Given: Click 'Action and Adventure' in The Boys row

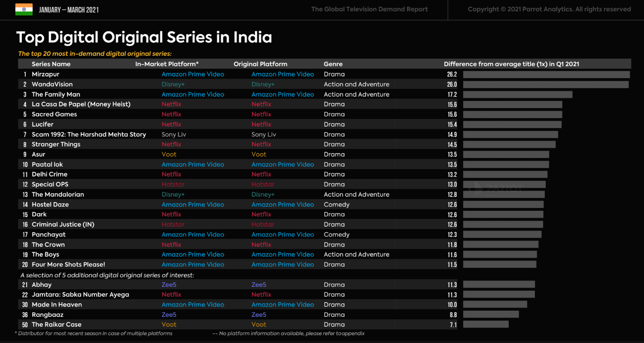Looking at the screenshot, I should click(x=356, y=255).
